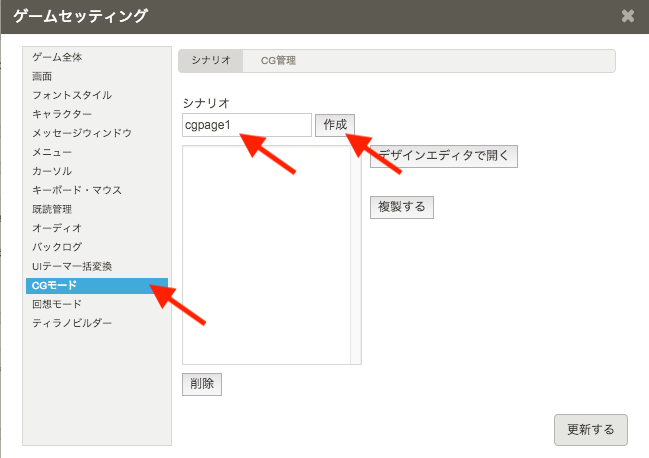
Task: Click the 複製する button
Action: click(x=402, y=207)
